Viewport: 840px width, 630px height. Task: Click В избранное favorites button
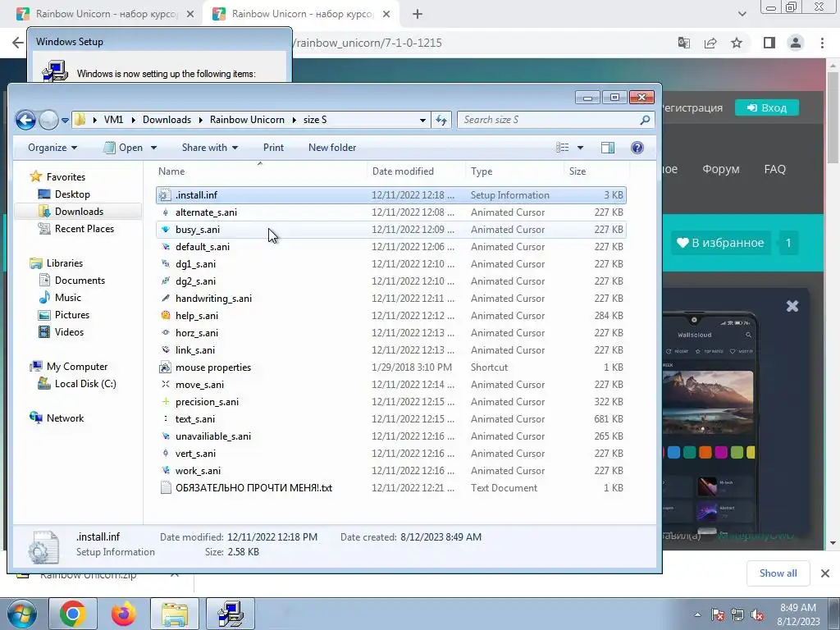(720, 243)
